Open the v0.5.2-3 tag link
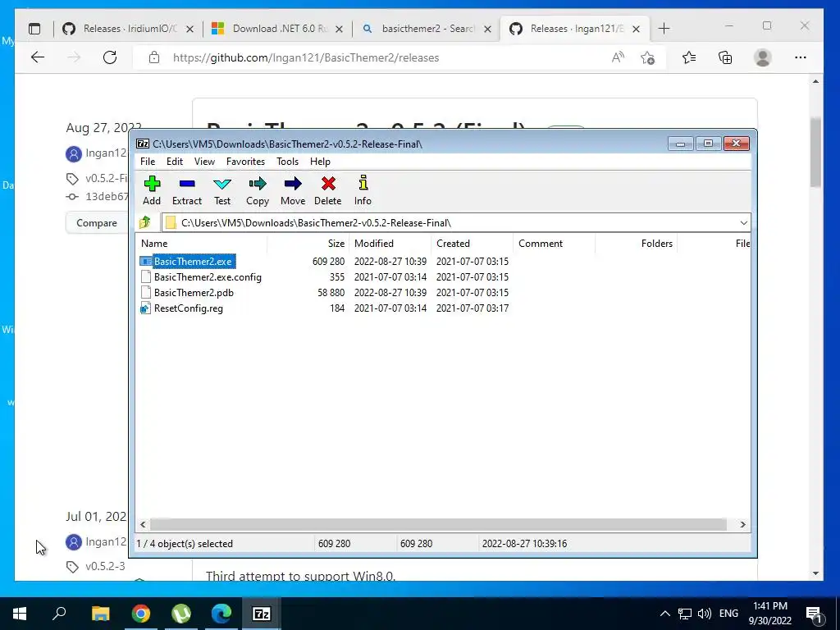 click(105, 566)
